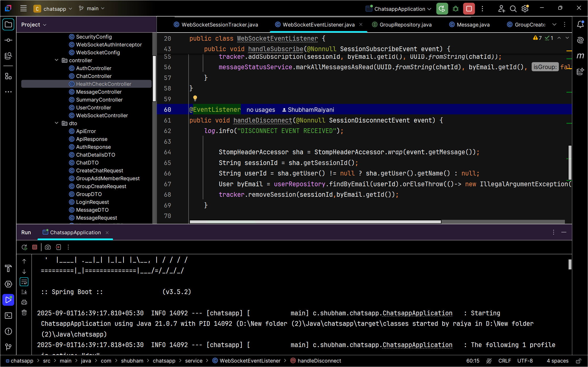Click the ShubhamRaiyani author inlay
Viewport: 588px width, 367px height.
308,110
